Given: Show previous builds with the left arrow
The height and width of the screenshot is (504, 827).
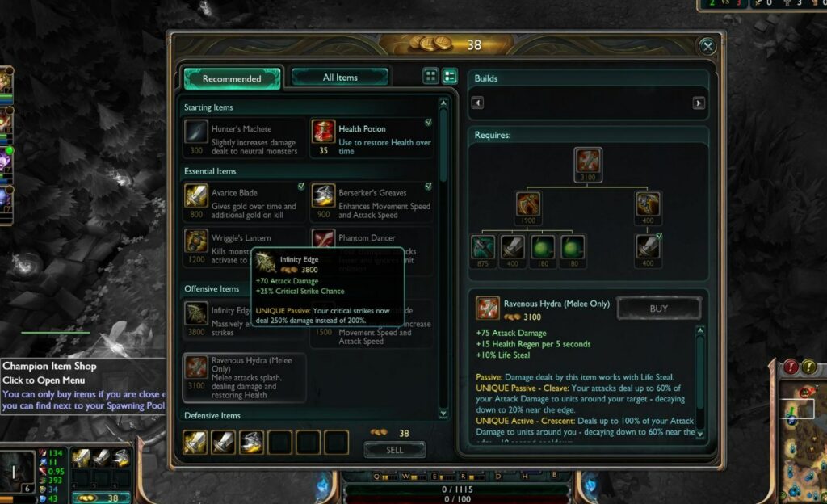Looking at the screenshot, I should coord(477,103).
